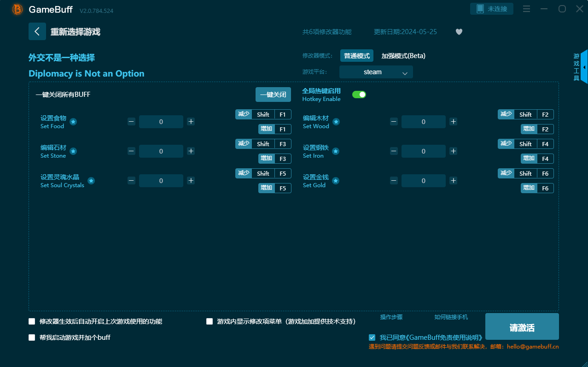Click the Set Iron value input field
Viewport: 588px width, 367px height.
[423, 151]
